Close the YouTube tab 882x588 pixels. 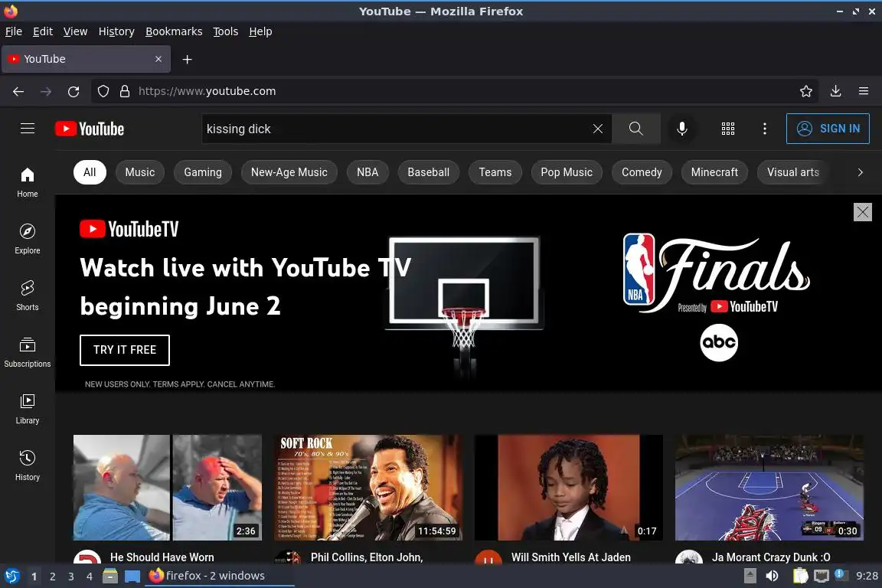coord(158,59)
